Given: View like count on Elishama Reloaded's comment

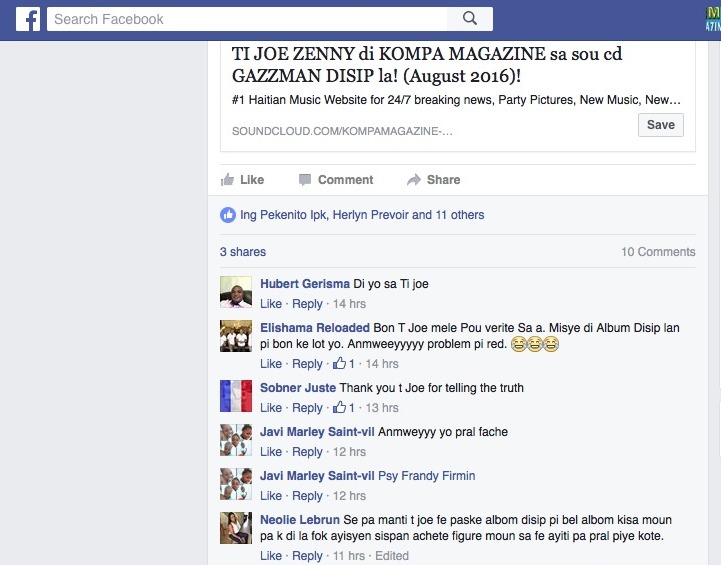Looking at the screenshot, I should [344, 364].
